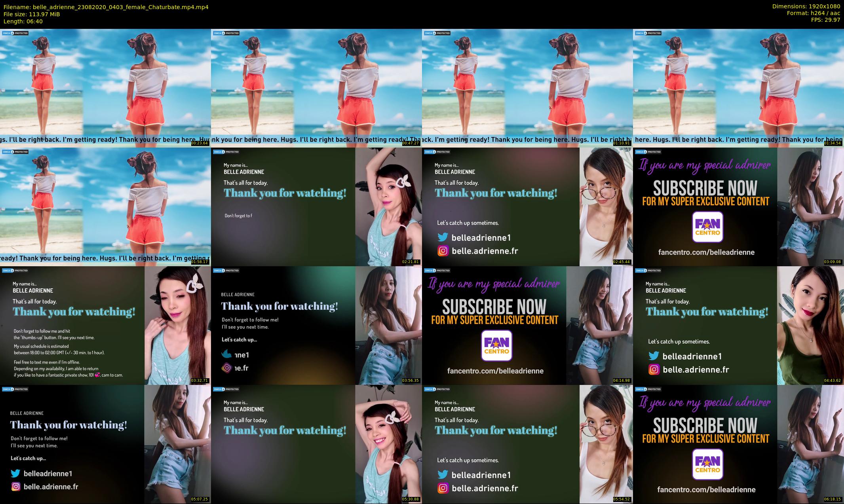Viewport: 844px width, 504px height.
Task: Click the FanCentro logo in the 03:09 thumbnail
Action: (x=707, y=227)
